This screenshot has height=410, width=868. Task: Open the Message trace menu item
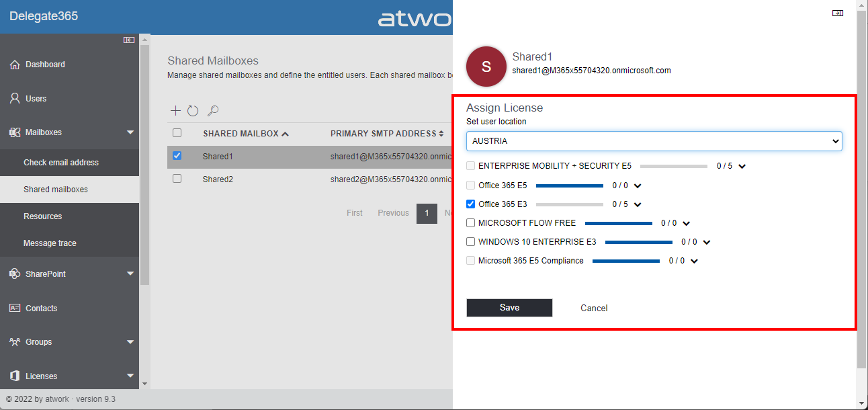[69, 243]
